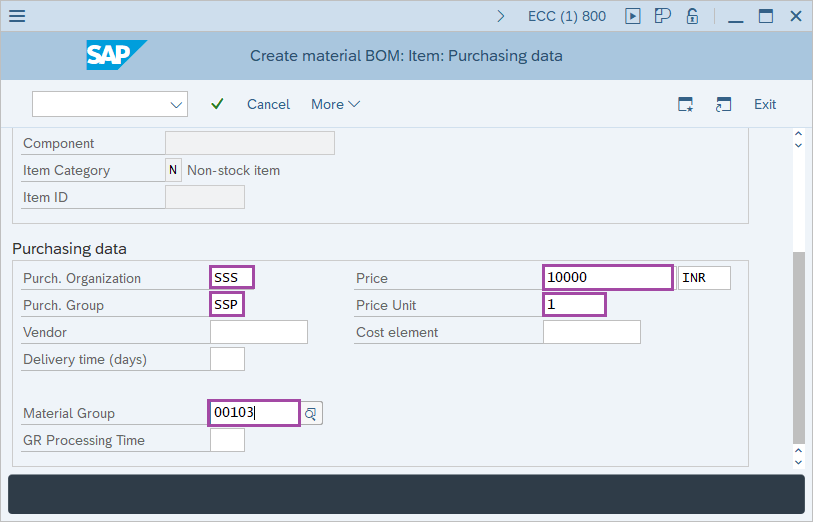This screenshot has width=813, height=522.
Task: Click the play-style icon in the title bar
Action: click(632, 16)
